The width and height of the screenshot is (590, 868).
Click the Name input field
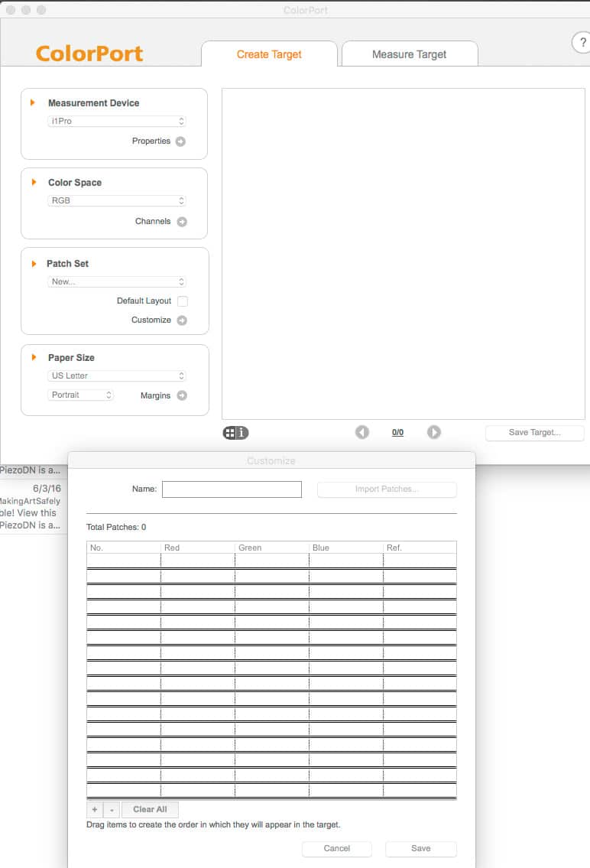click(232, 489)
